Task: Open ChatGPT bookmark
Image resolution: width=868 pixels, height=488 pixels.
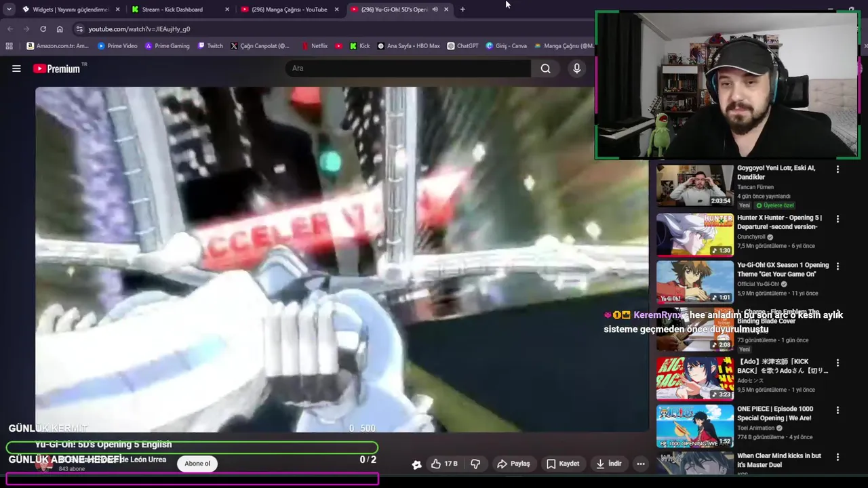Action: [462, 46]
